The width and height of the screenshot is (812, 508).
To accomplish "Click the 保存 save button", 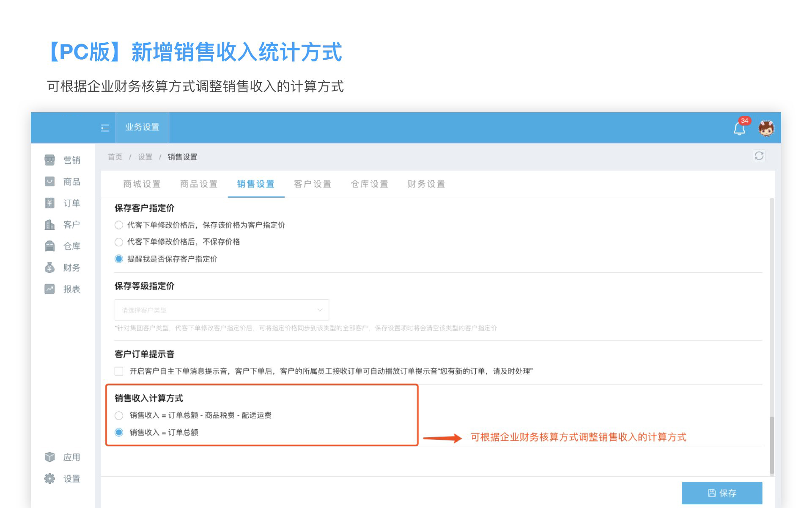I will click(x=721, y=493).
